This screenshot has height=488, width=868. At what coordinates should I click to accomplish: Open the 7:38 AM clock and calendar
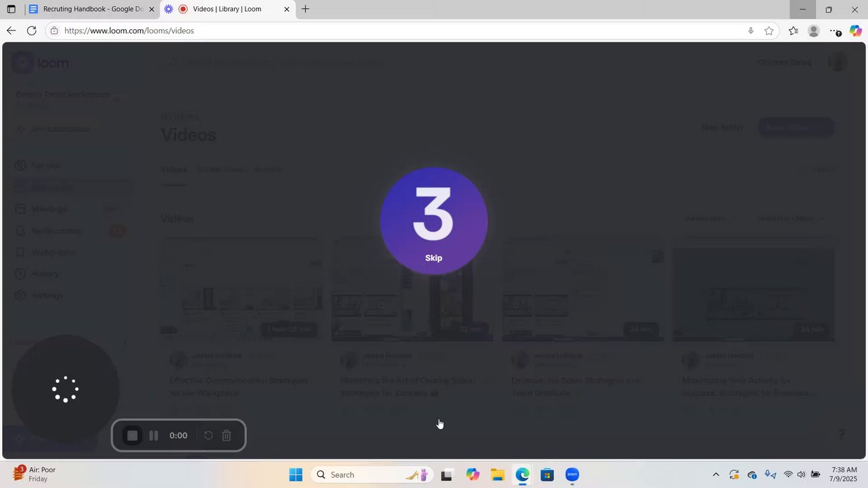pos(844,474)
